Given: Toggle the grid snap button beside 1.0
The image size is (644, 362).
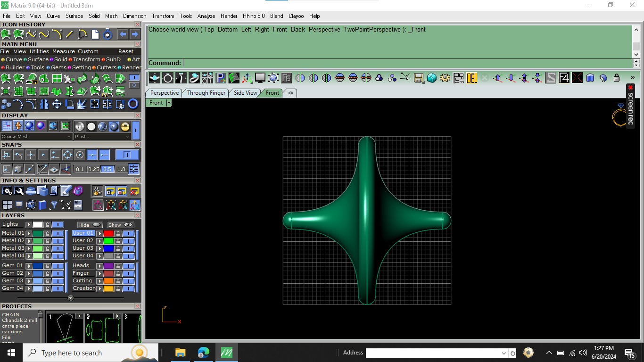Looking at the screenshot, I should point(134,169).
